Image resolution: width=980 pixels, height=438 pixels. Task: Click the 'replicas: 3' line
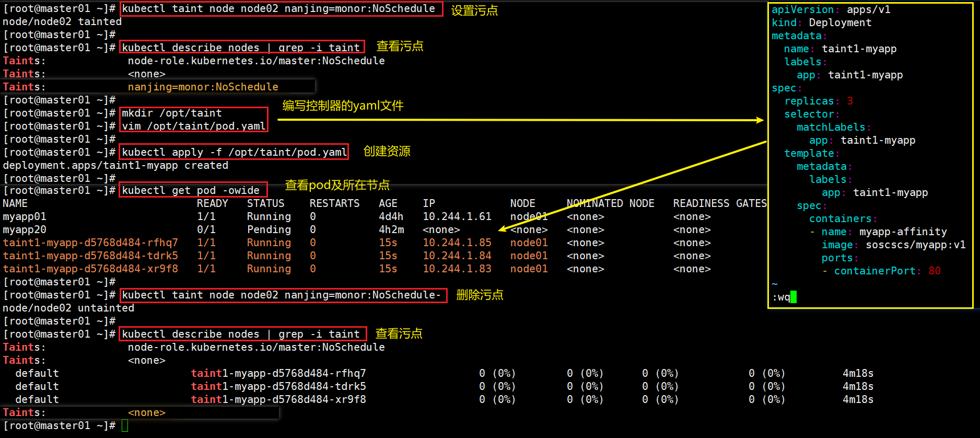(x=819, y=101)
